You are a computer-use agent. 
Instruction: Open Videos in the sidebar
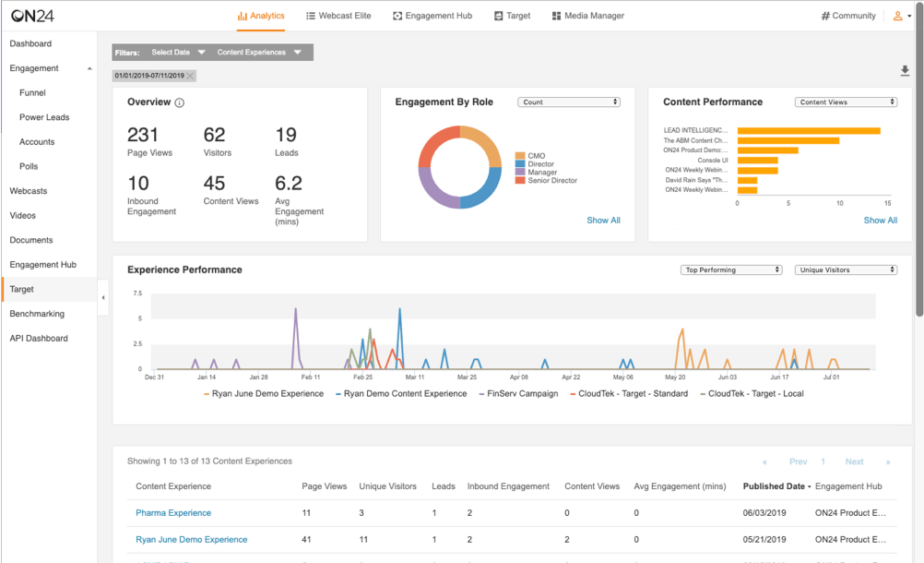pos(22,216)
